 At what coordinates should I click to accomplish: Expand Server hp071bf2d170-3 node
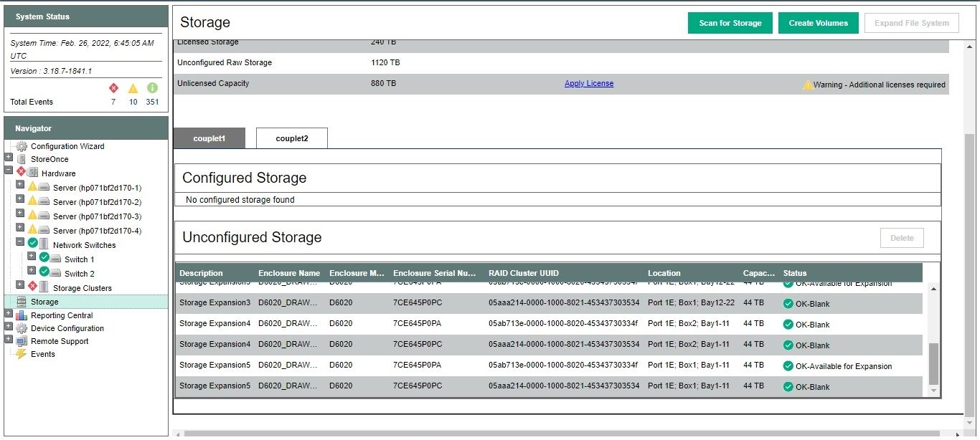(20, 214)
